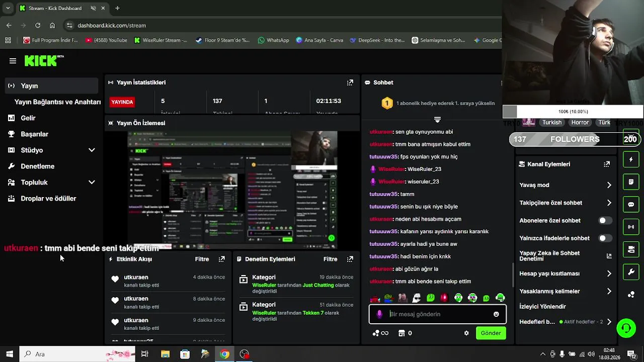
Task: Open the emoji picker in chat box
Action: tap(496, 314)
